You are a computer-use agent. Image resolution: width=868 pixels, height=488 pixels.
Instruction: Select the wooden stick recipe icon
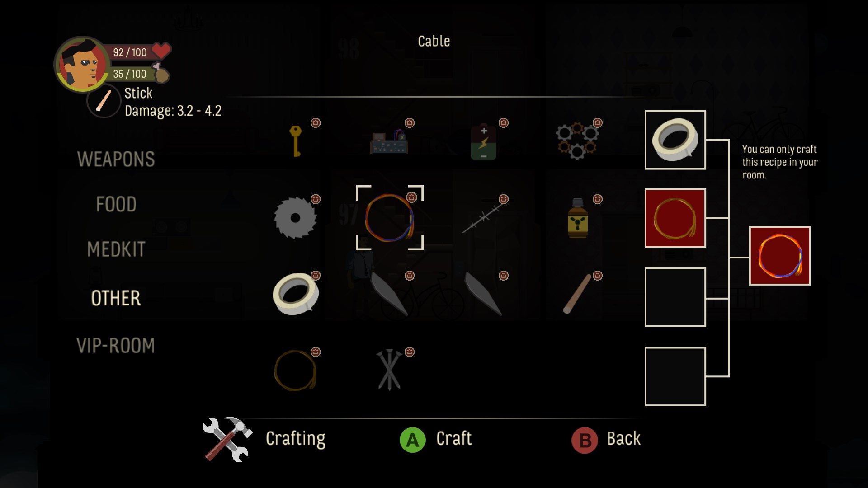(x=577, y=294)
